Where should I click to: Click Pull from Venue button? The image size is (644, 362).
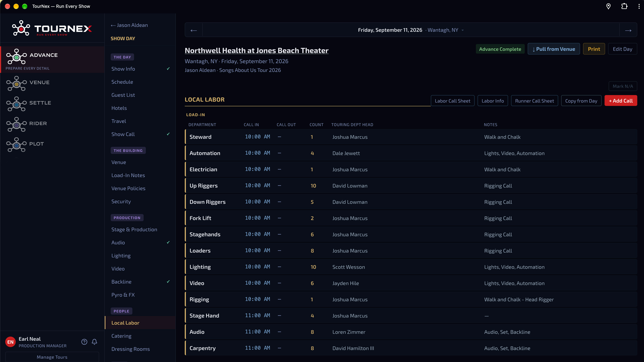(553, 49)
